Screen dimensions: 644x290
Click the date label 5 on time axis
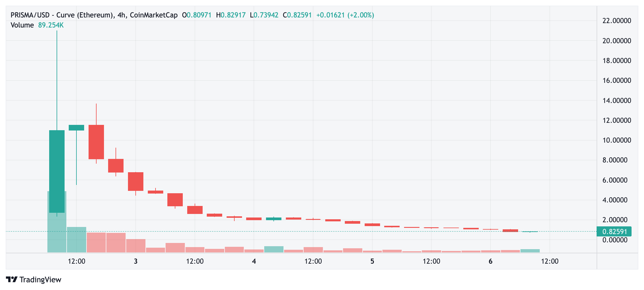click(372, 261)
